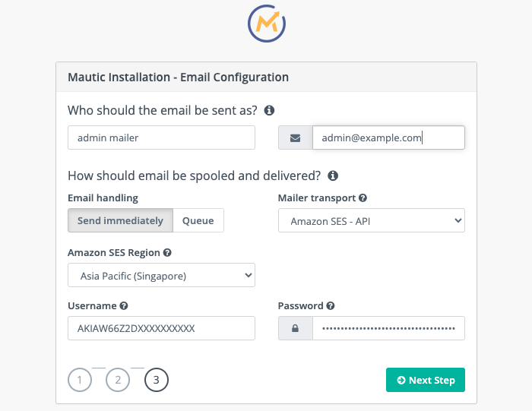Select installation step 3 indicator
Screen dimensions: 532x411
(156, 379)
